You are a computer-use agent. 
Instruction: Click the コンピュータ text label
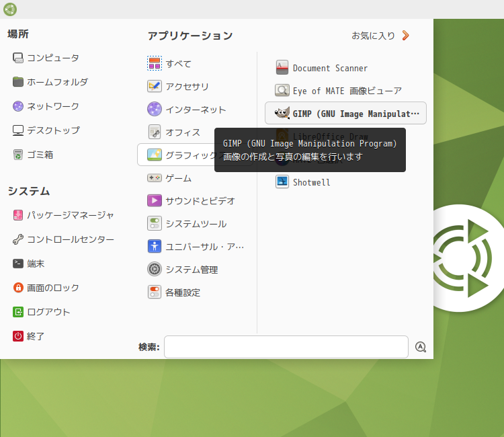point(52,58)
